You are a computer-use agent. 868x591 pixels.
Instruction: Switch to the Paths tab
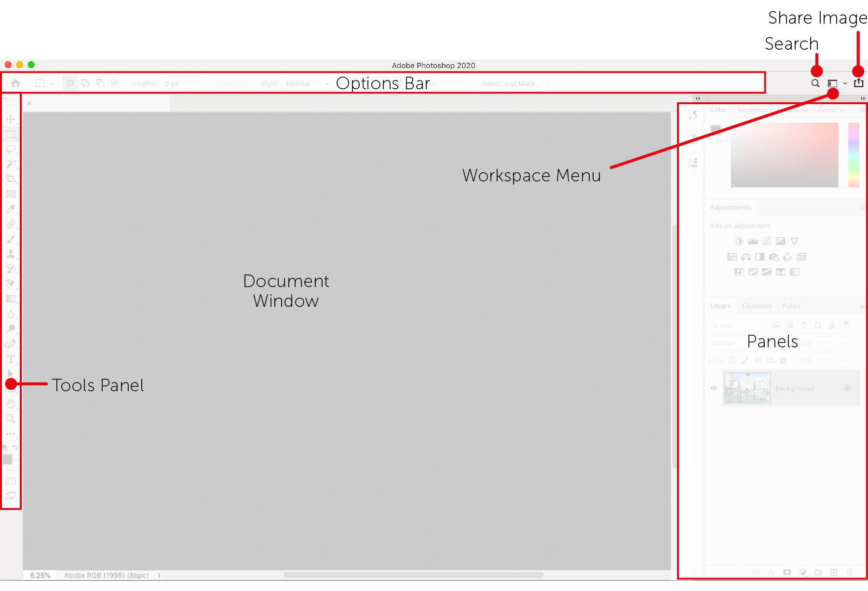point(791,306)
